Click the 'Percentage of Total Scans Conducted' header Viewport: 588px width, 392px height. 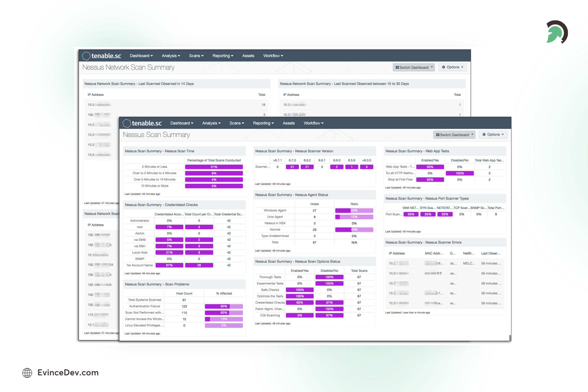click(214, 160)
